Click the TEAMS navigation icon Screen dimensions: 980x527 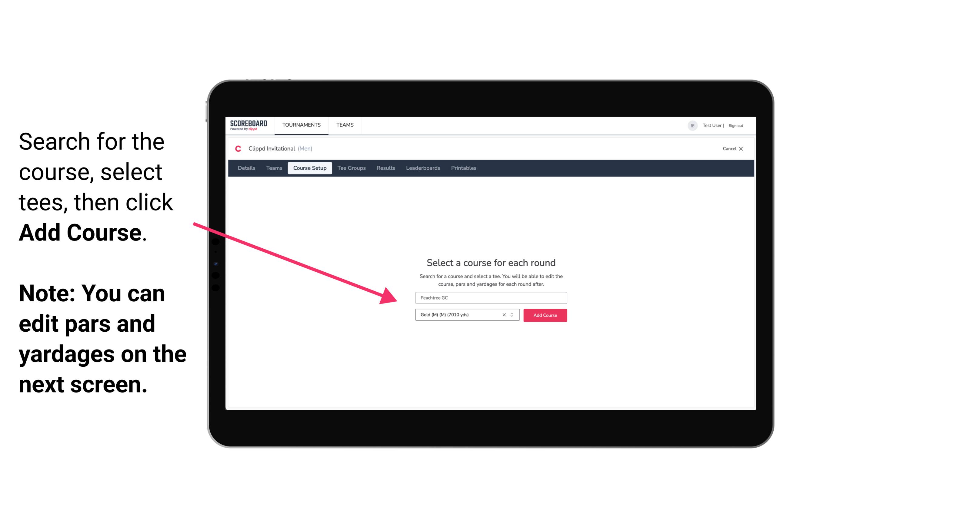[344, 125]
